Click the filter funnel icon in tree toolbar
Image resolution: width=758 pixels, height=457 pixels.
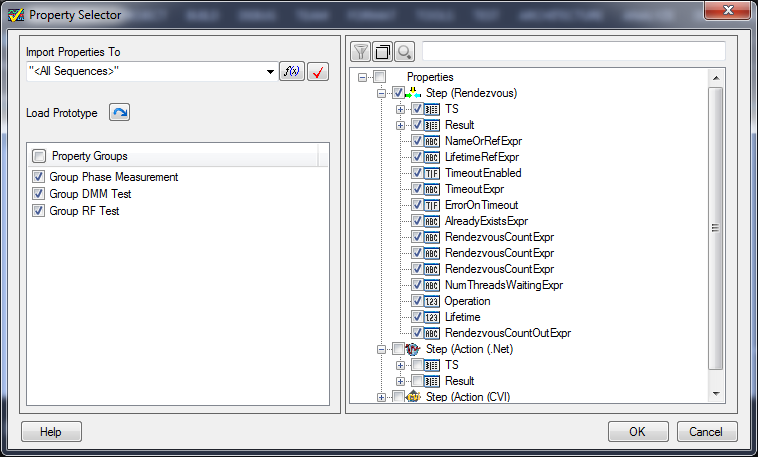pos(360,51)
